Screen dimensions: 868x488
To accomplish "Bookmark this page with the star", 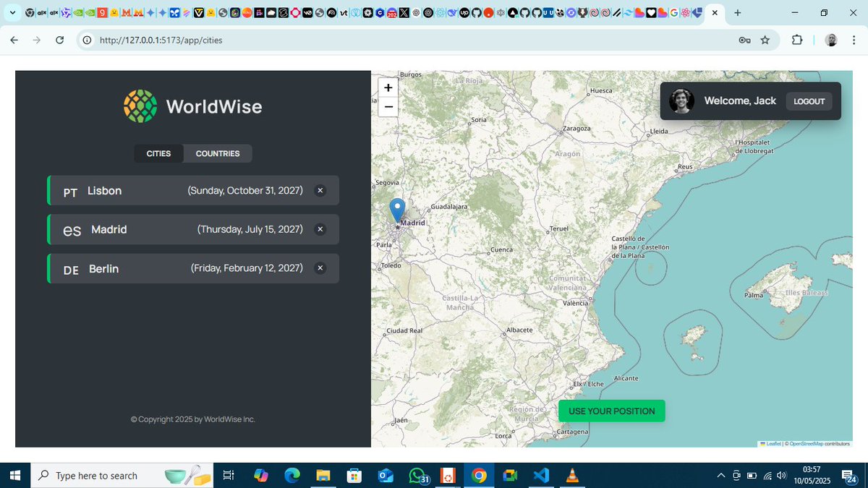I will pyautogui.click(x=765, y=40).
